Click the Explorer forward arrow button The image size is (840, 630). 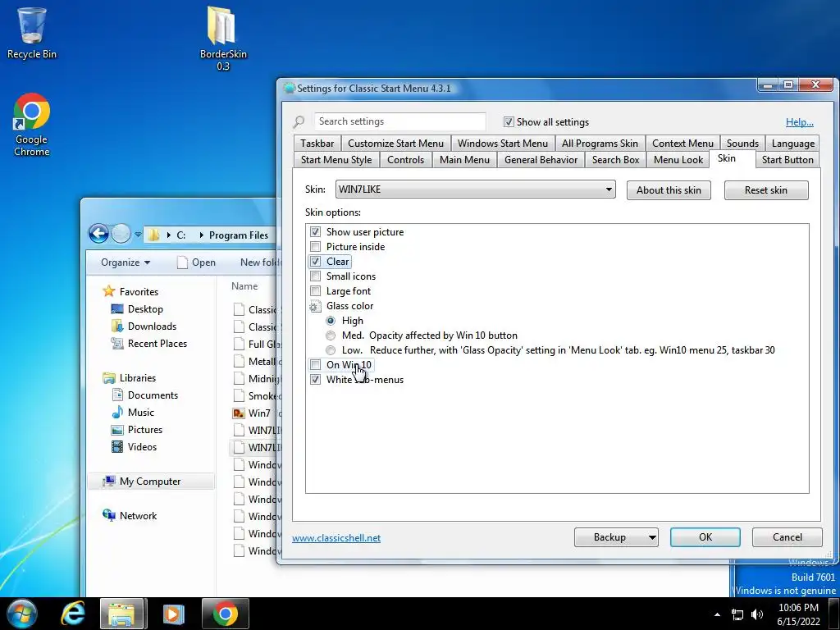click(x=121, y=234)
